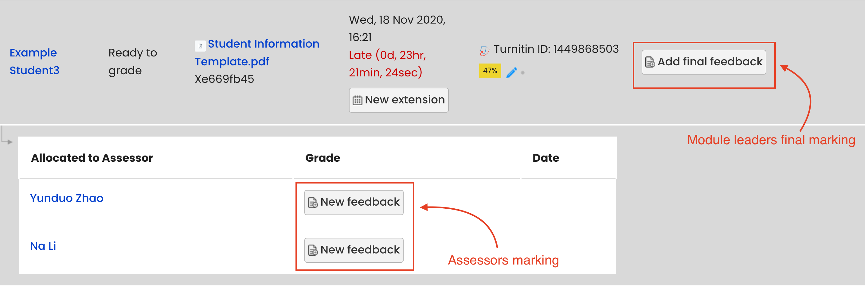Open assessor Yunduo Zhao's profile
This screenshot has width=868, height=286.
(67, 199)
